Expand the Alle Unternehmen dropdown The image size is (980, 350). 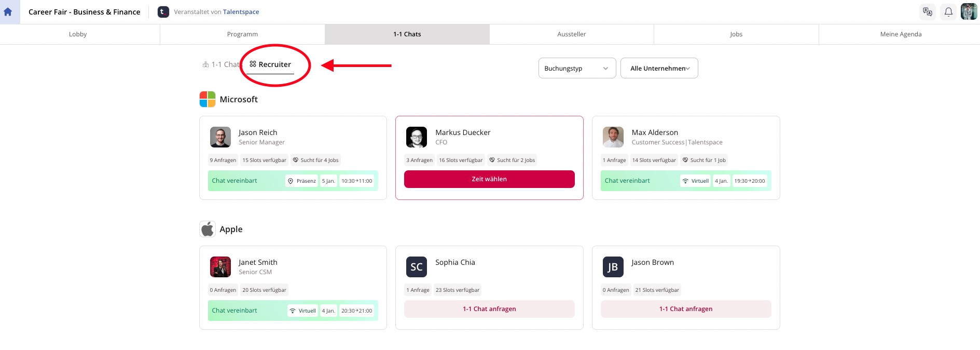click(659, 68)
